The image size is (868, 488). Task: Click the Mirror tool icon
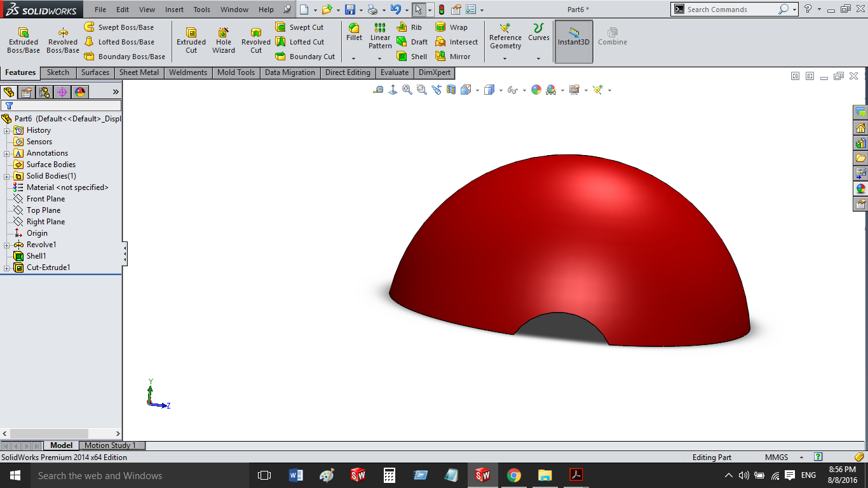click(440, 57)
